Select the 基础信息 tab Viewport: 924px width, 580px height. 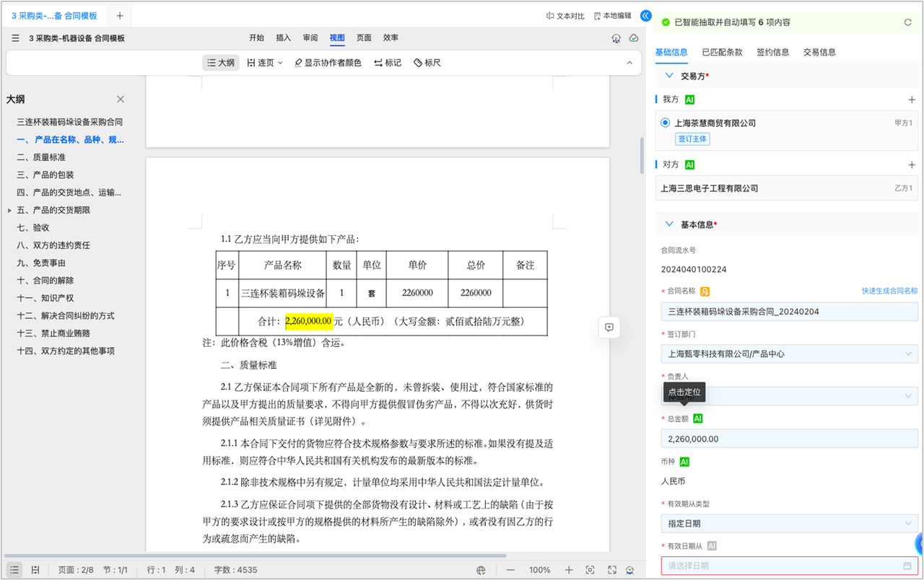point(671,53)
